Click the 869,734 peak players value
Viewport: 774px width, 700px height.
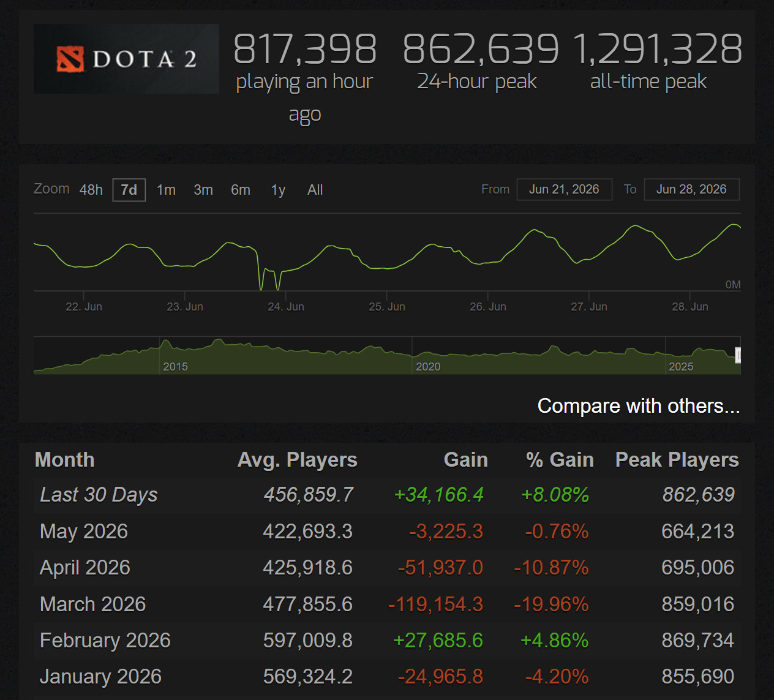click(698, 640)
